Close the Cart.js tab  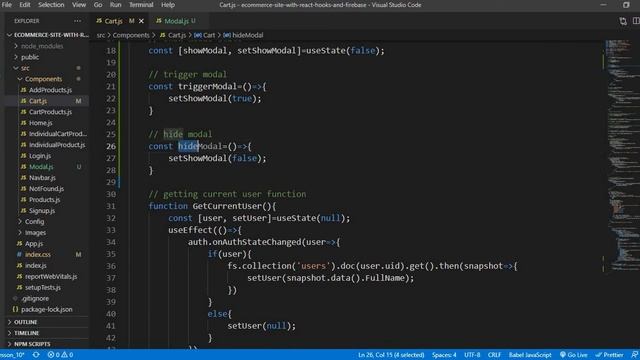pyautogui.click(x=141, y=21)
